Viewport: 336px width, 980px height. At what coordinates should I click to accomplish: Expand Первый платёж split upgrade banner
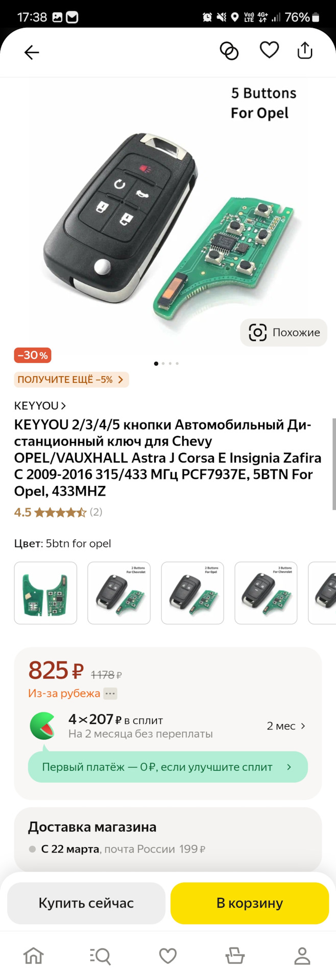pyautogui.click(x=167, y=767)
